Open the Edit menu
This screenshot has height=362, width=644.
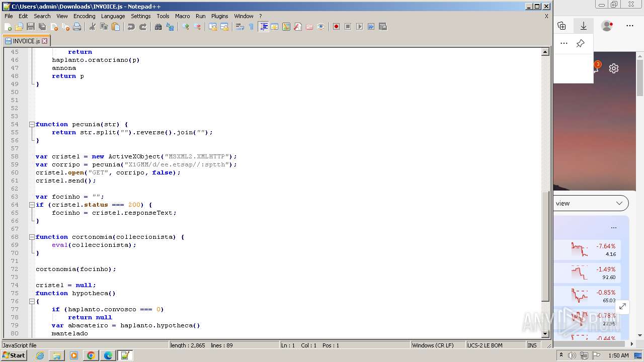click(x=23, y=16)
